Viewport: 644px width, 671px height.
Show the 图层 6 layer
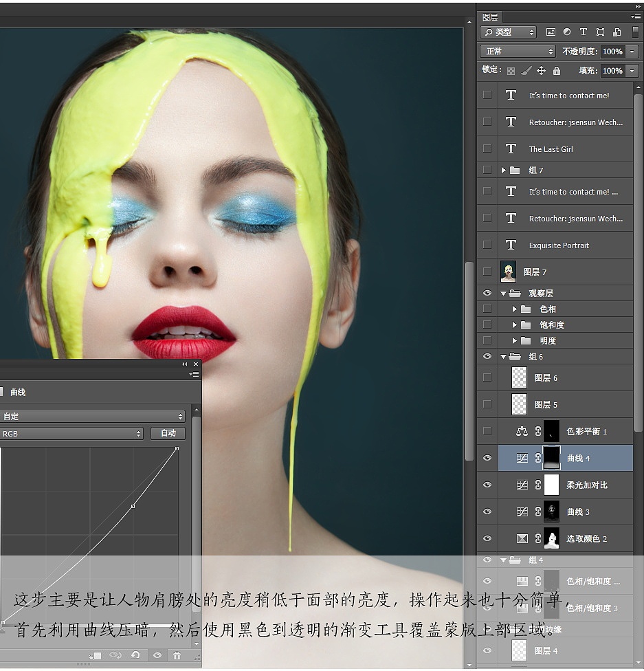[487, 377]
